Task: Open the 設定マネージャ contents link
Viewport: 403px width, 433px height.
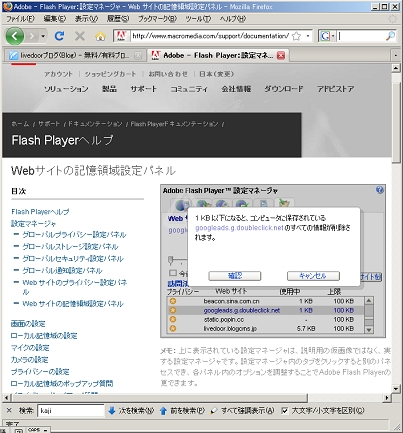Action: [x=33, y=224]
